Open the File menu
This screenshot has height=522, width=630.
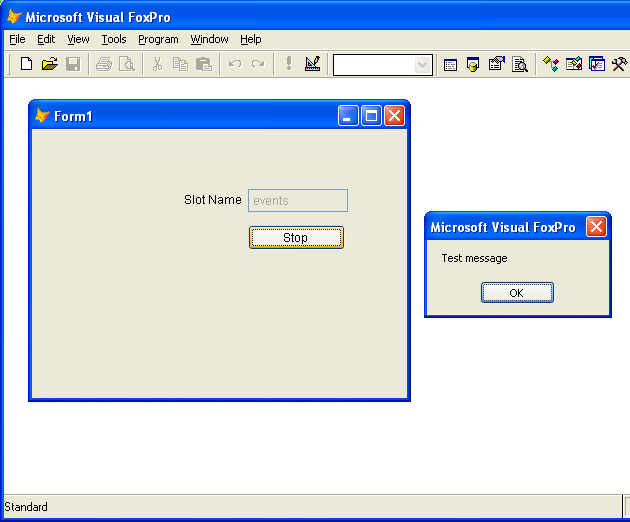point(17,39)
